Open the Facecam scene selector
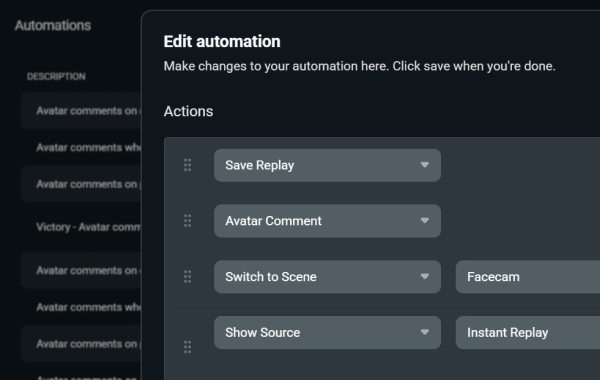 point(528,277)
